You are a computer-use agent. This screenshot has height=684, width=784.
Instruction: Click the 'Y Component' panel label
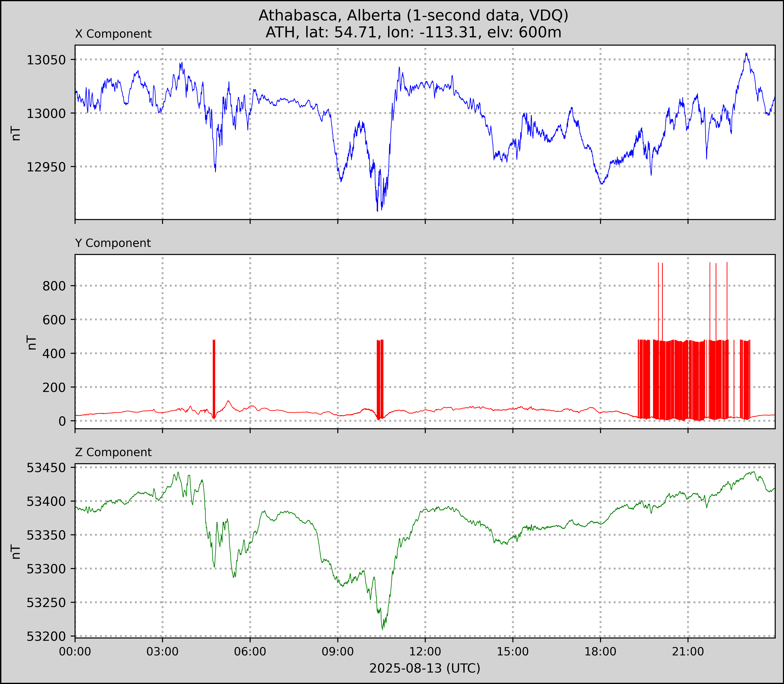click(x=113, y=243)
